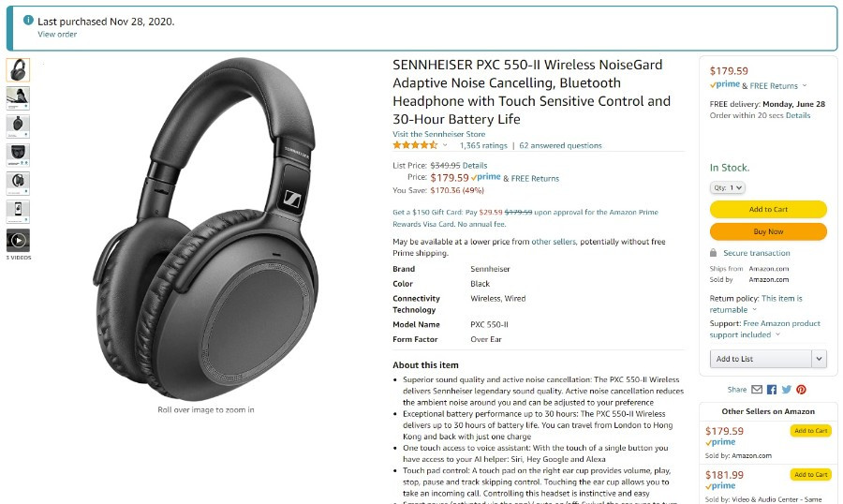The width and height of the screenshot is (843, 504).
Task: Add the $181.99 seller offer to cart
Action: click(811, 474)
